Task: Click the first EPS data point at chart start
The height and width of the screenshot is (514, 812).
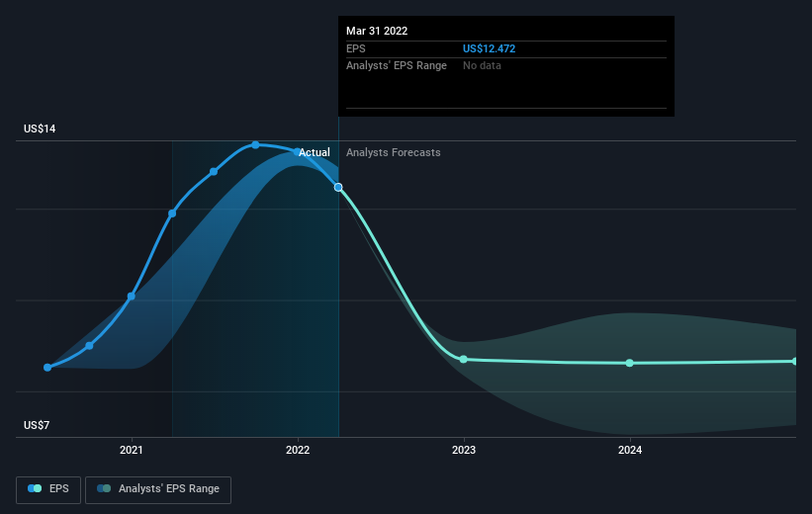Action: (x=47, y=368)
